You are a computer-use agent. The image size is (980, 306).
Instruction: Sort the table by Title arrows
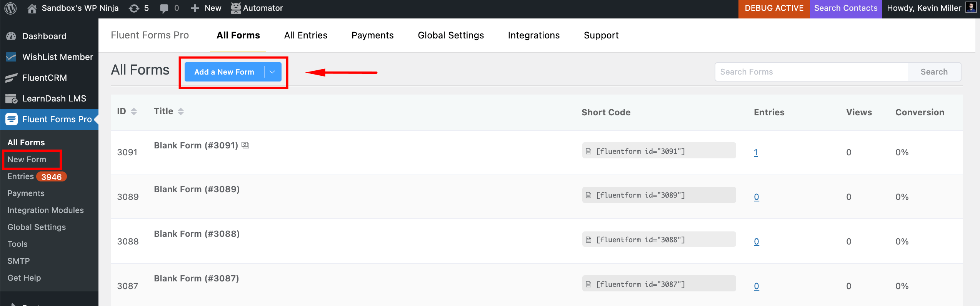[x=181, y=111]
